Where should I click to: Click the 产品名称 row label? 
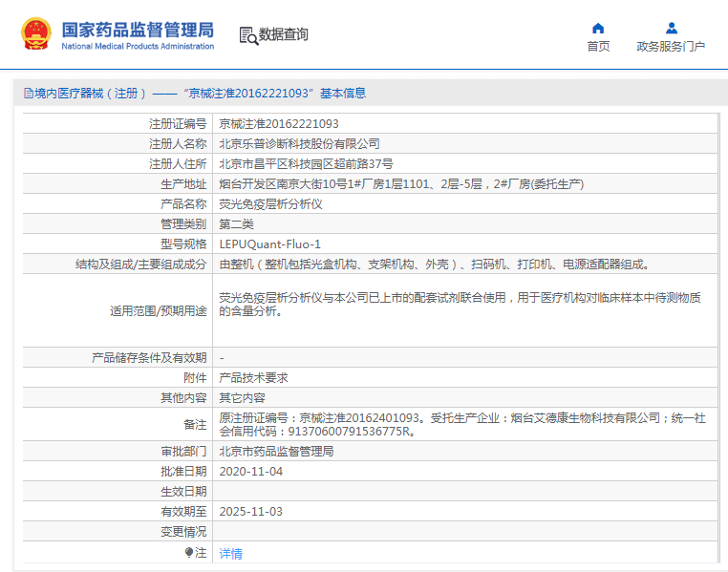[183, 204]
